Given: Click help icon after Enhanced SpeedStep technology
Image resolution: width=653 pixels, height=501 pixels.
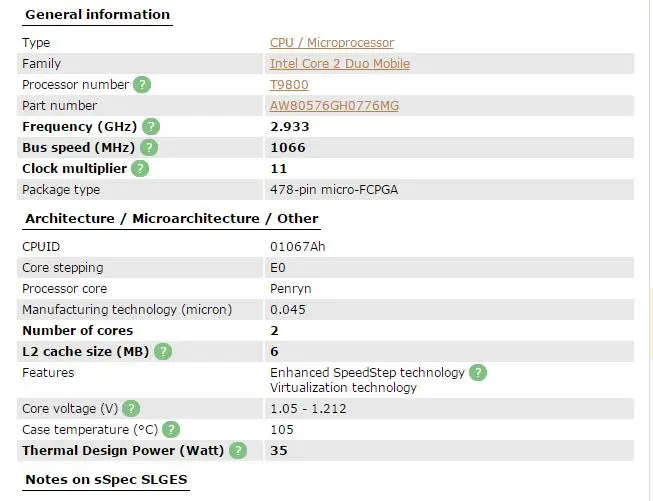Looking at the screenshot, I should click(478, 372).
